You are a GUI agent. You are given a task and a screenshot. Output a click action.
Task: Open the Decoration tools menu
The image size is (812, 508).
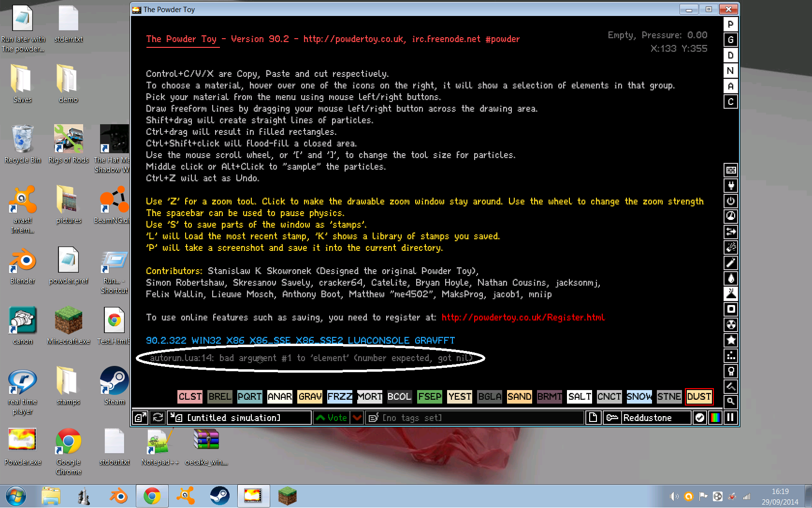731,386
